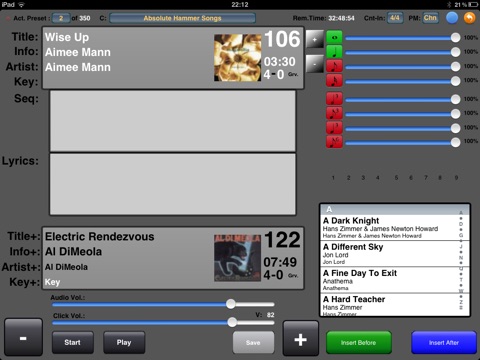The width and height of the screenshot is (480, 360).
Task: Tap beat indicator number 5
Action: (x=396, y=178)
